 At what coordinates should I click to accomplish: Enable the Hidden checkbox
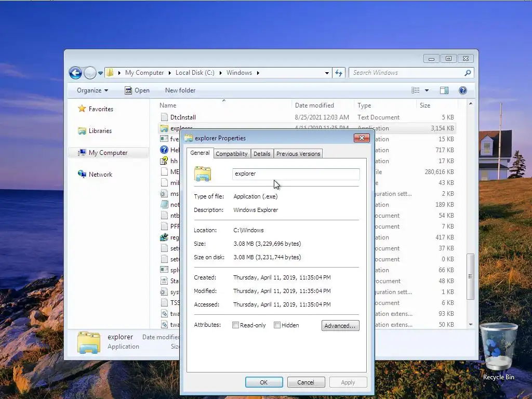277,325
